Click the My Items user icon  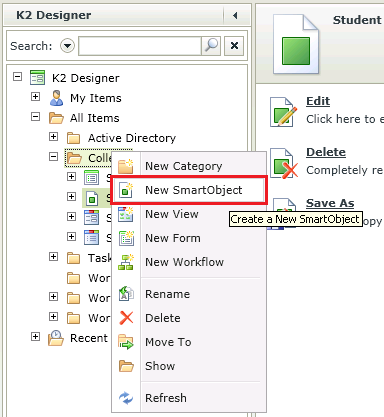[56, 98]
